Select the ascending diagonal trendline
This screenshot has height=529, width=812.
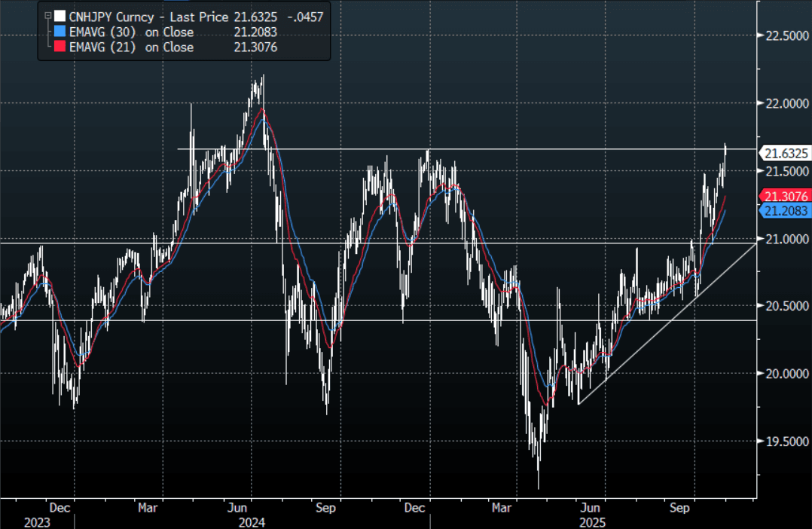click(x=663, y=323)
